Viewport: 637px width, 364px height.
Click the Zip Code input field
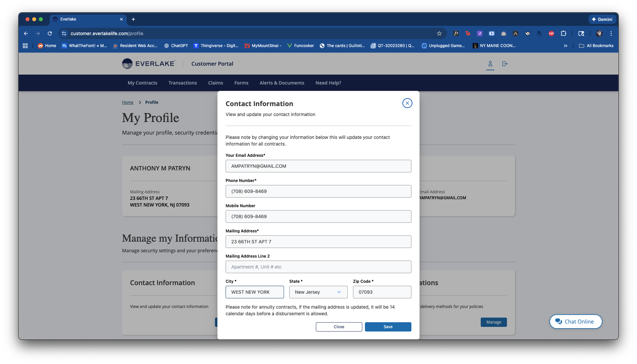pyautogui.click(x=382, y=292)
